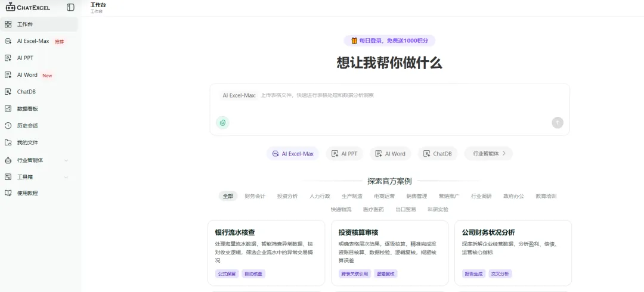The width and height of the screenshot is (644, 292).
Task: Open 我的文件 in the sidebar
Action: tap(39, 142)
